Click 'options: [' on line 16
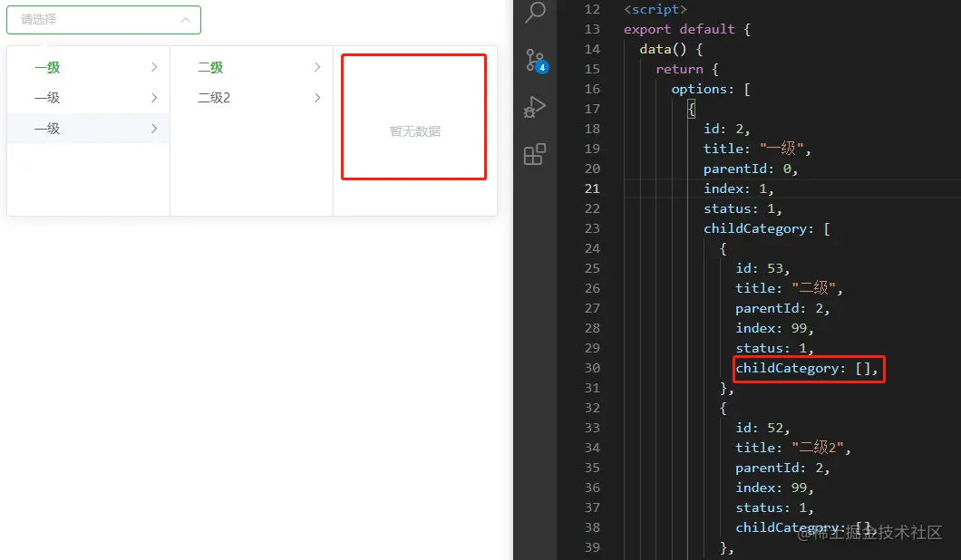Viewport: 961px width, 560px height. (x=711, y=89)
